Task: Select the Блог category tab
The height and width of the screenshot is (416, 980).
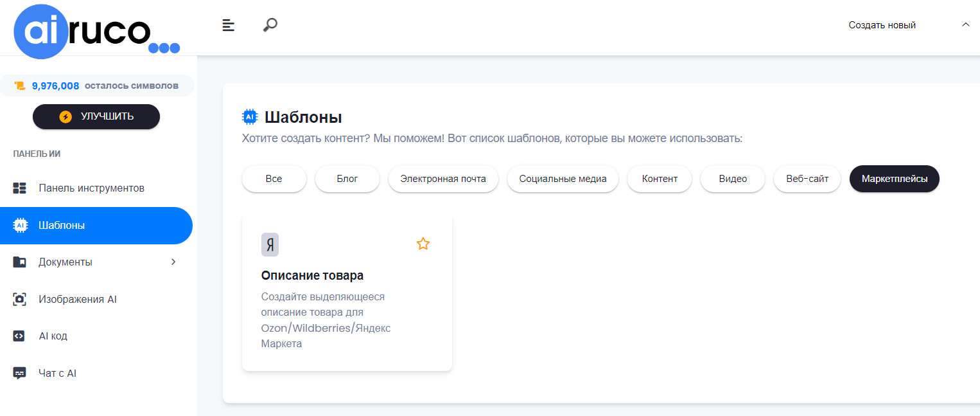Action: [x=347, y=179]
